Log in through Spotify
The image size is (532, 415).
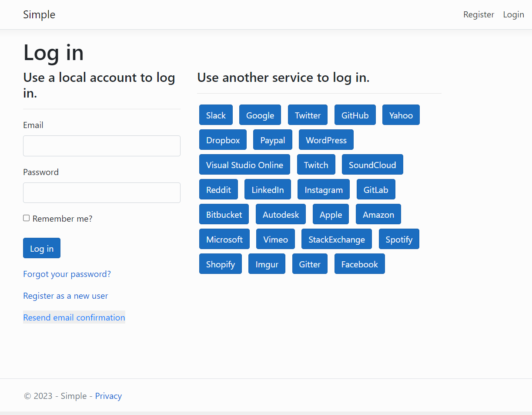[399, 239]
